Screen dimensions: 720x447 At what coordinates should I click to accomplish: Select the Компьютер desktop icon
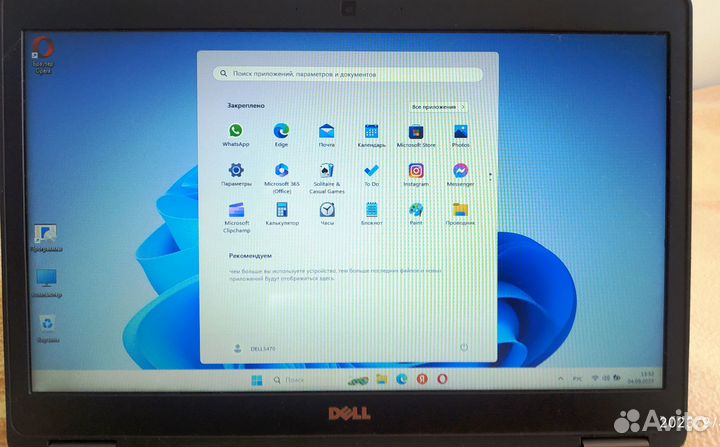(47, 283)
